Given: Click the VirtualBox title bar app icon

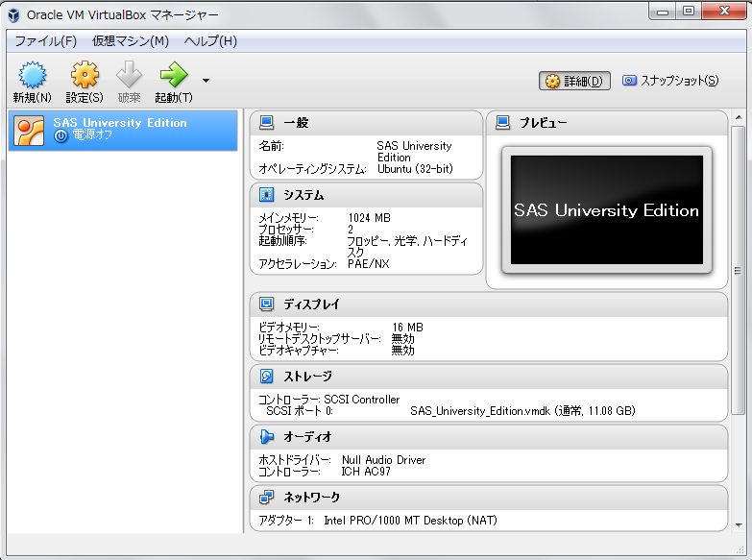Looking at the screenshot, I should click(x=13, y=15).
